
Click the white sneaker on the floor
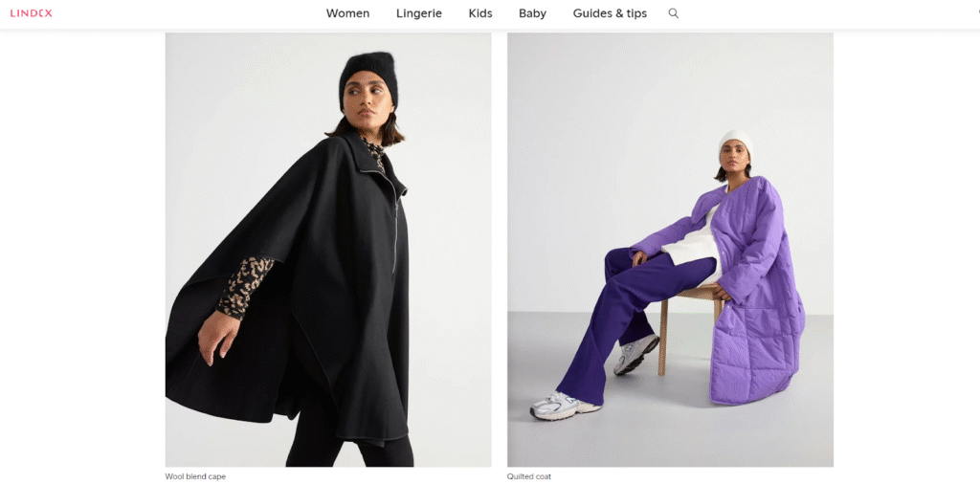pyautogui.click(x=565, y=406)
